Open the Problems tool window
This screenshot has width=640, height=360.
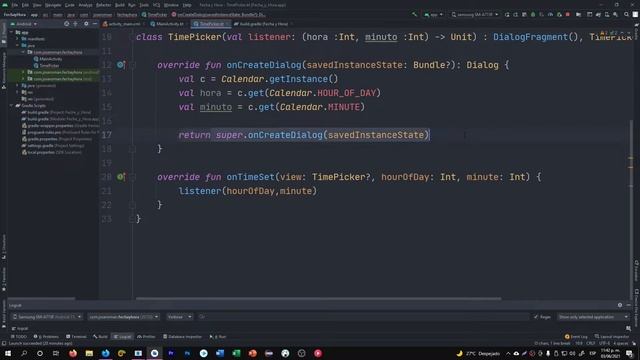coord(46,337)
